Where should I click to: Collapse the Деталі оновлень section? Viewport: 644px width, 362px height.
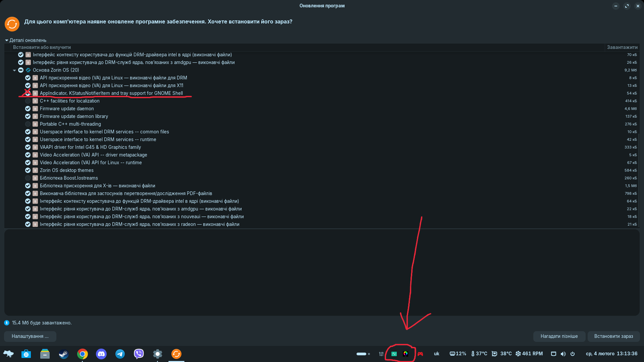(7, 40)
